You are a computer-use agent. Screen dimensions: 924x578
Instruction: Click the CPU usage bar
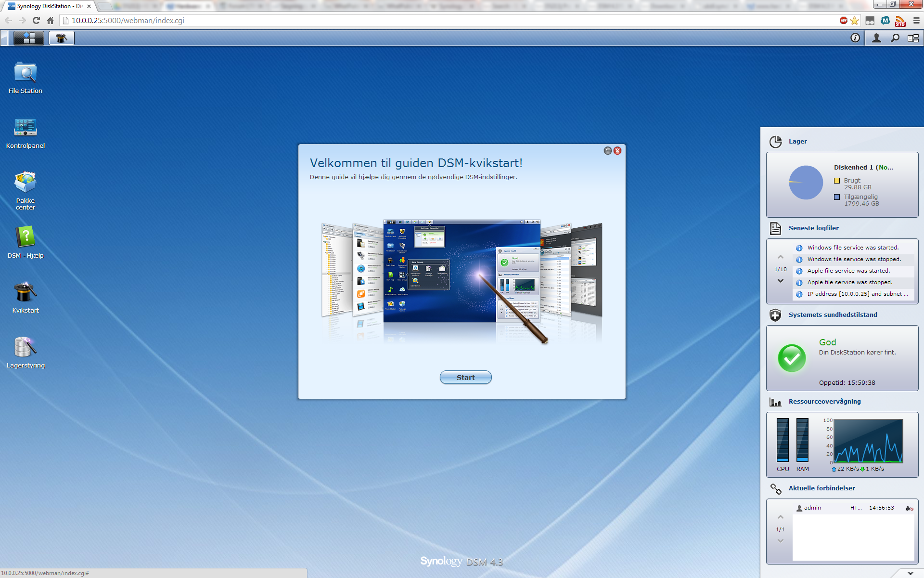[x=783, y=440]
